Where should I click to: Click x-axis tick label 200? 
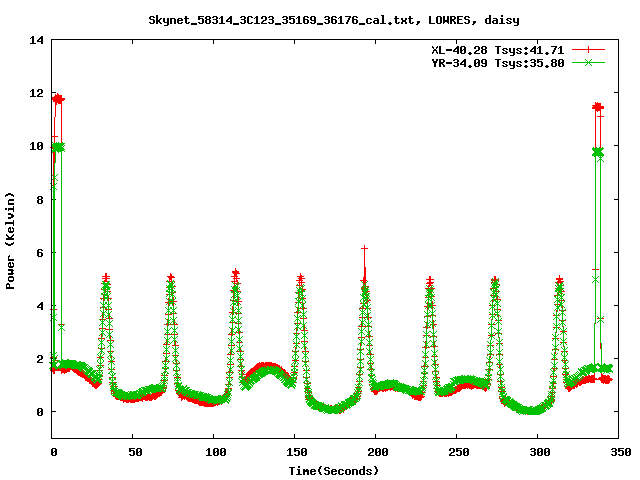pyautogui.click(x=378, y=452)
